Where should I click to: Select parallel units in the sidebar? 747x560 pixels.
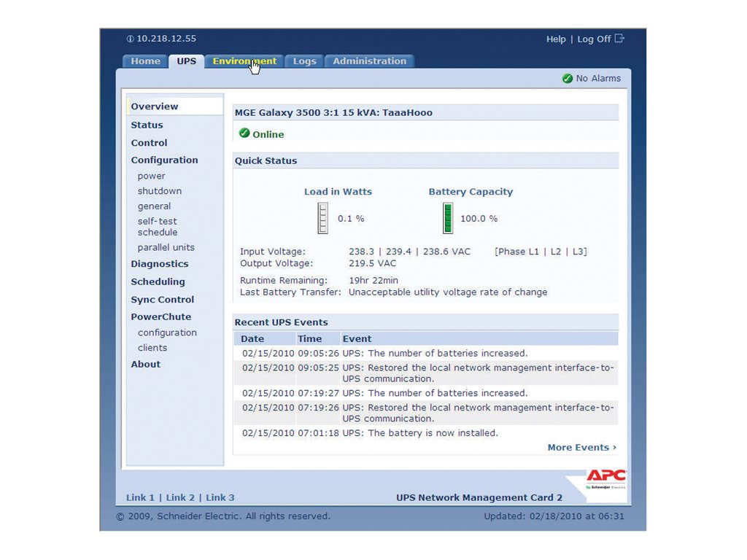click(x=166, y=248)
